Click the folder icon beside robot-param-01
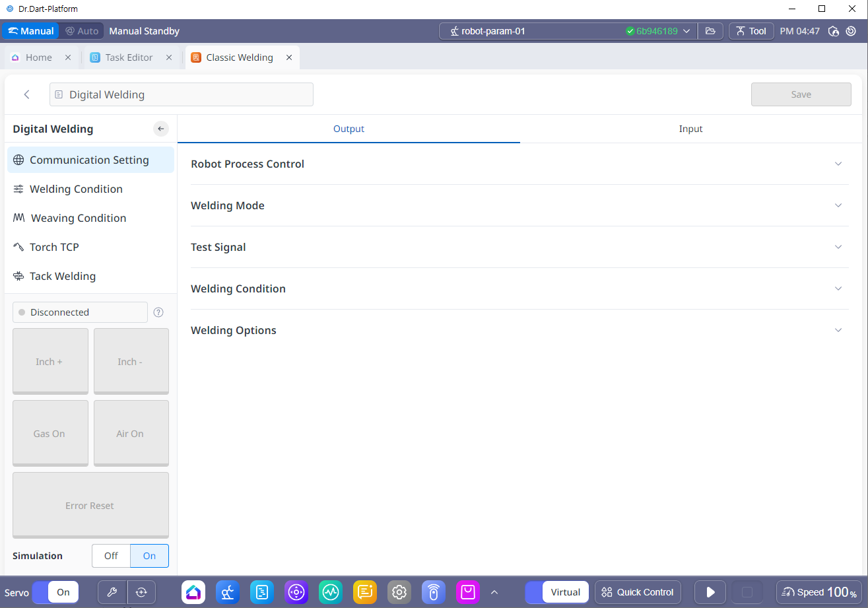The image size is (868, 608). point(710,31)
